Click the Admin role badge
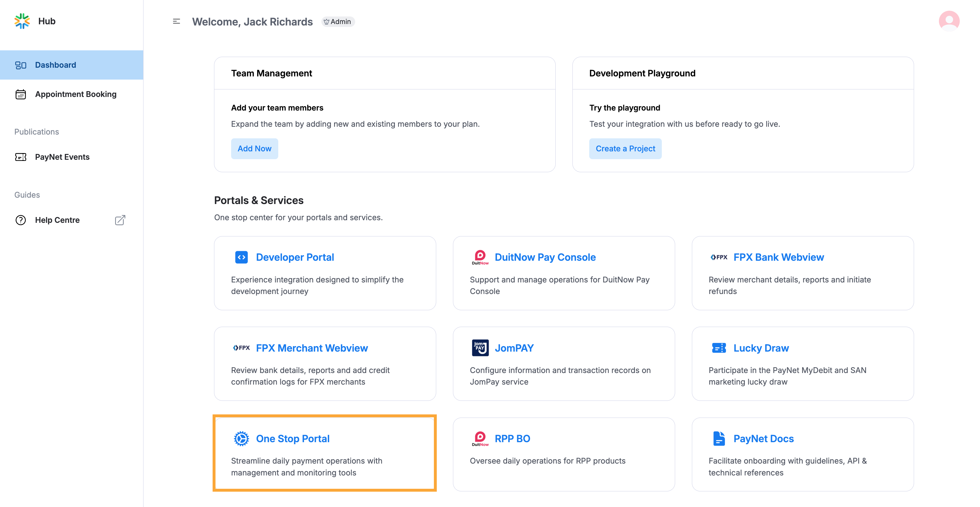This screenshot has height=507, width=980. (x=338, y=22)
